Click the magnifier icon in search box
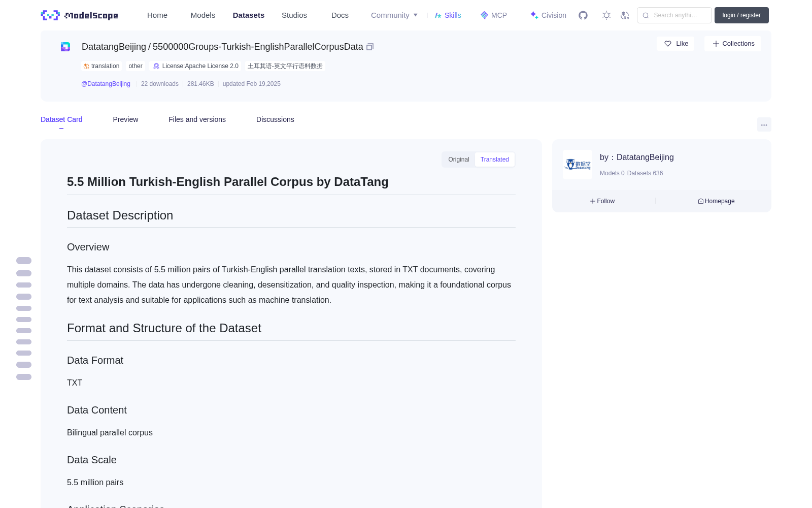The width and height of the screenshot is (812, 508). click(x=646, y=15)
